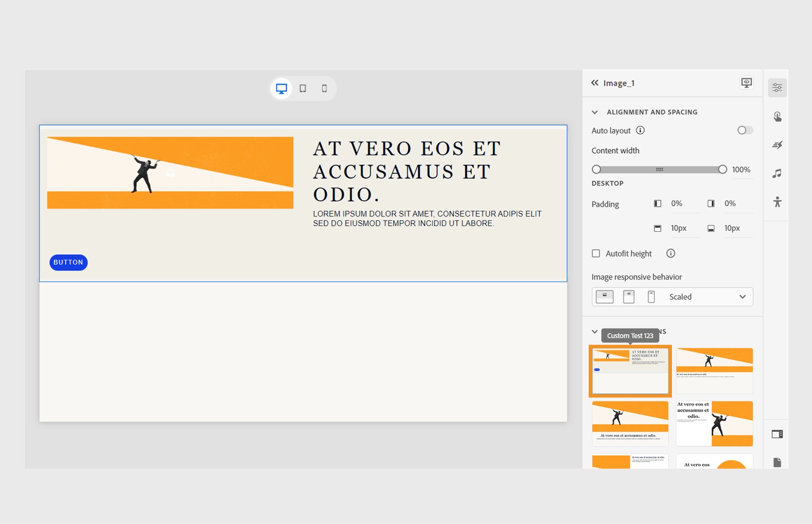Collapse the design options section chevron
The image size is (812, 524).
tap(595, 332)
